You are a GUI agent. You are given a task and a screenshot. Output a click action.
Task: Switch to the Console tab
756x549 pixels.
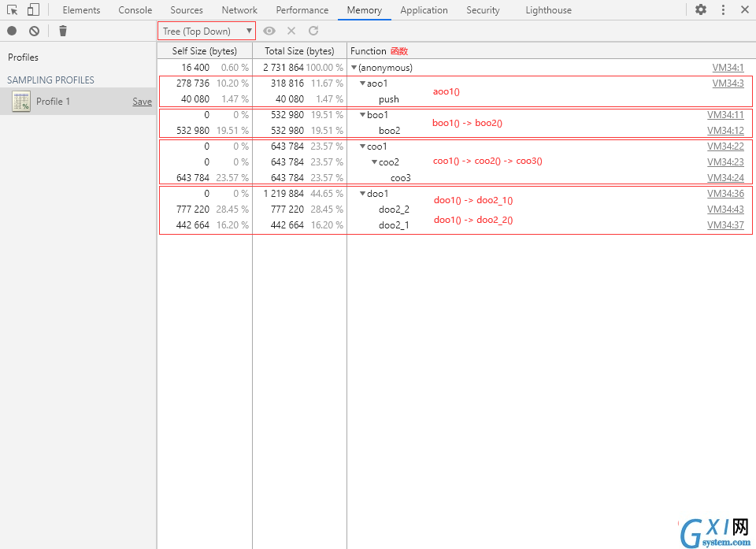point(135,10)
